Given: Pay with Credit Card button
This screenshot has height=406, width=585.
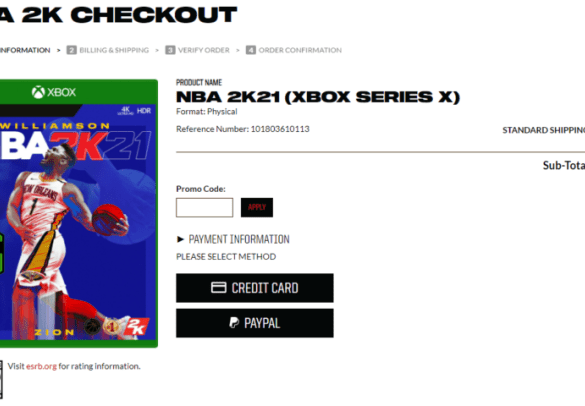Looking at the screenshot, I should pos(255,288).
